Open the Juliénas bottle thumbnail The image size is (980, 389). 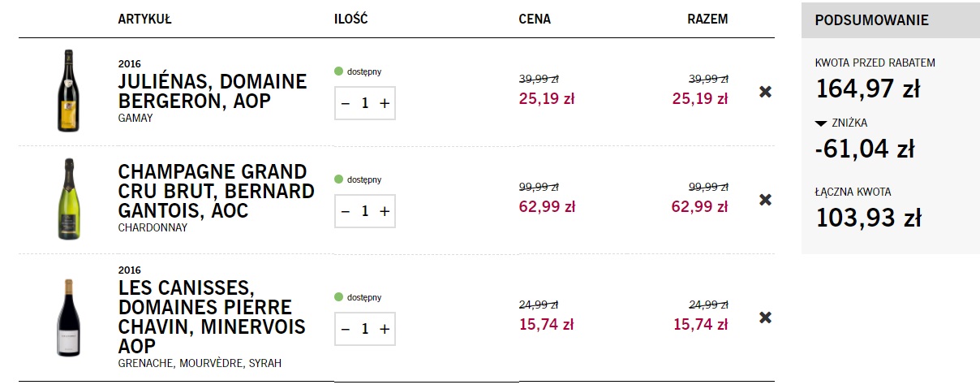68,91
